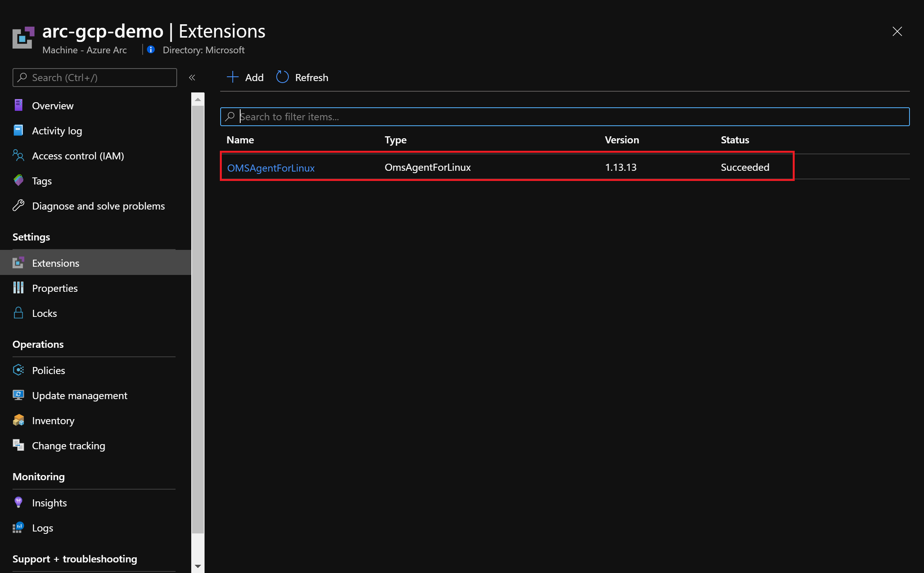Viewport: 924px width, 573px height.
Task: Click the sidebar scrollbar down arrow
Action: pyautogui.click(x=198, y=566)
